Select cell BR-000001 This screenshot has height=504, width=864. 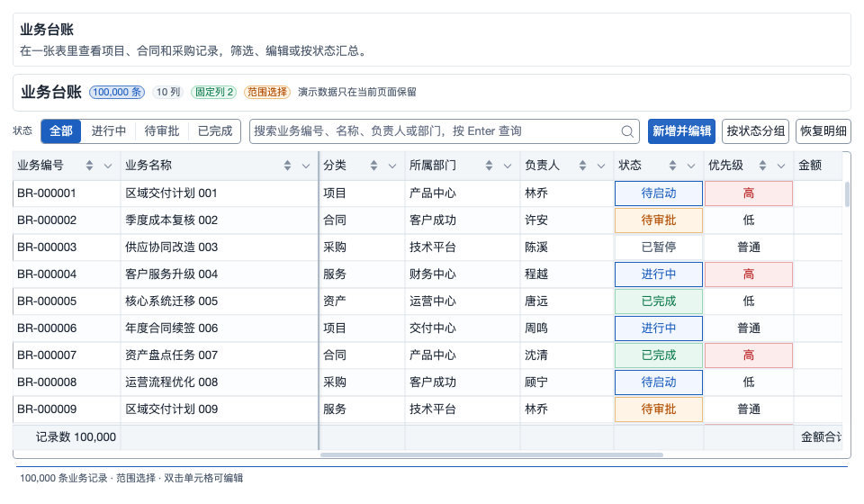[x=67, y=193]
